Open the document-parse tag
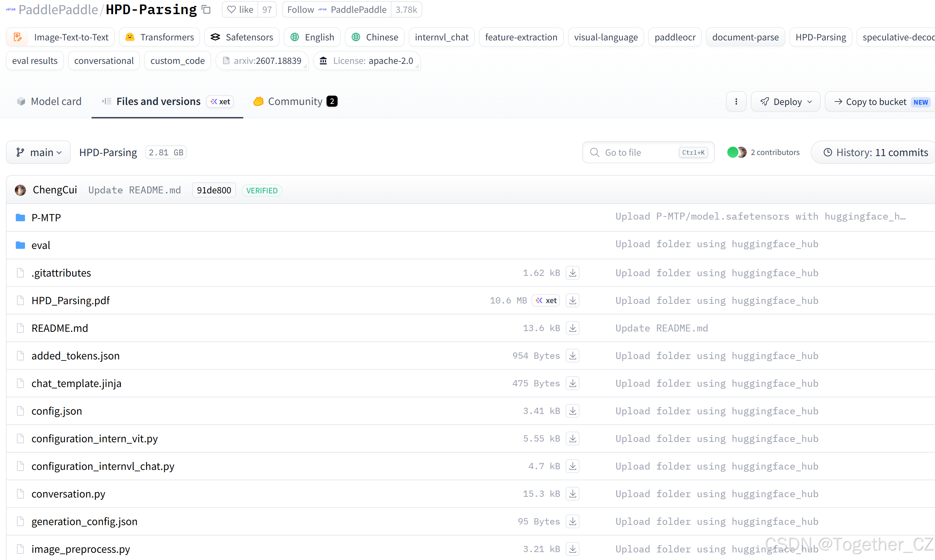The image size is (935, 560). tap(745, 37)
